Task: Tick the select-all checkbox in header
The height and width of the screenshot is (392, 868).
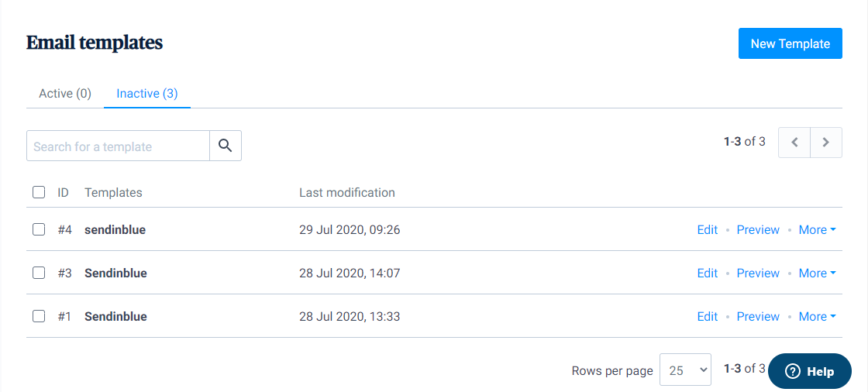Action: coord(38,193)
